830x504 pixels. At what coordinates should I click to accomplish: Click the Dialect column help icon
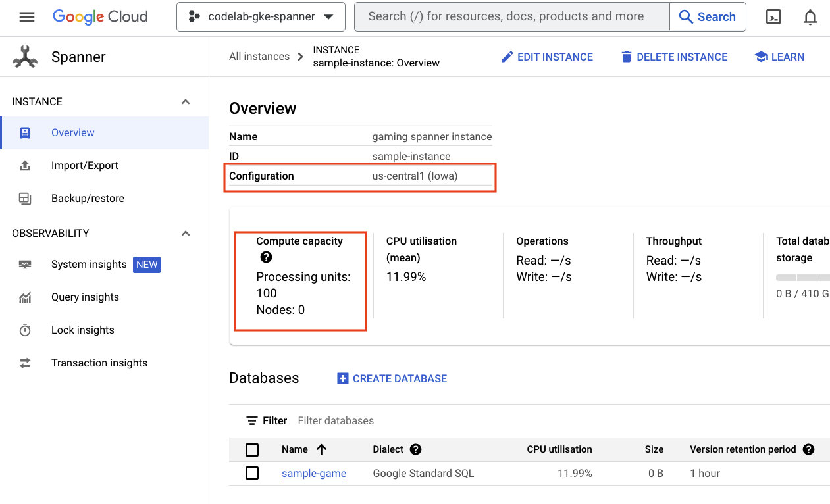click(415, 449)
